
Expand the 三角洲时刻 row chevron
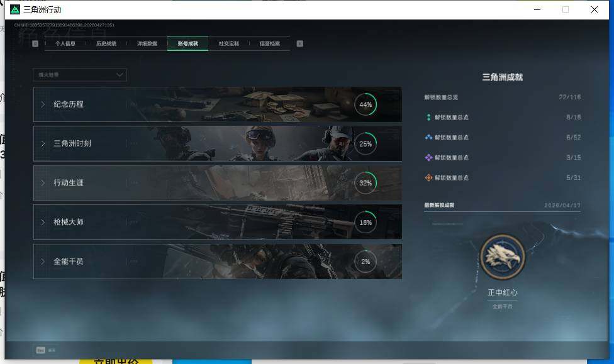pyautogui.click(x=43, y=143)
